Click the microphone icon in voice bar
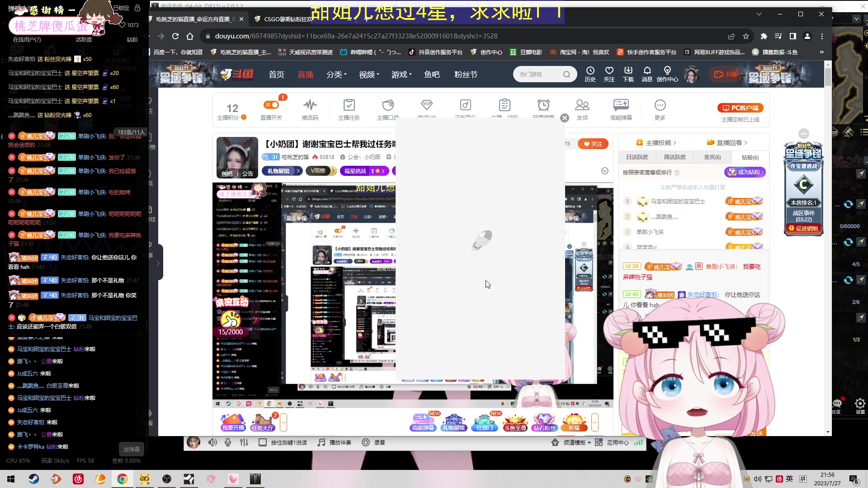This screenshot has width=868, height=488. point(228,442)
